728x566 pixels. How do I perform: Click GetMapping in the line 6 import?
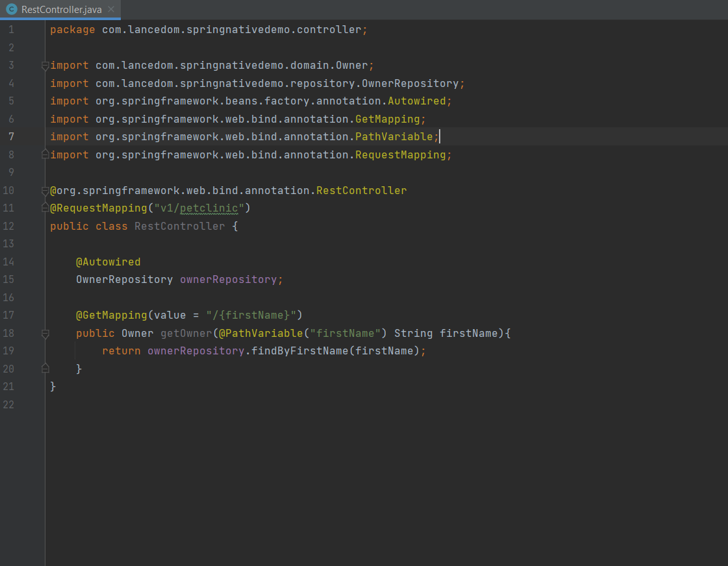point(387,119)
